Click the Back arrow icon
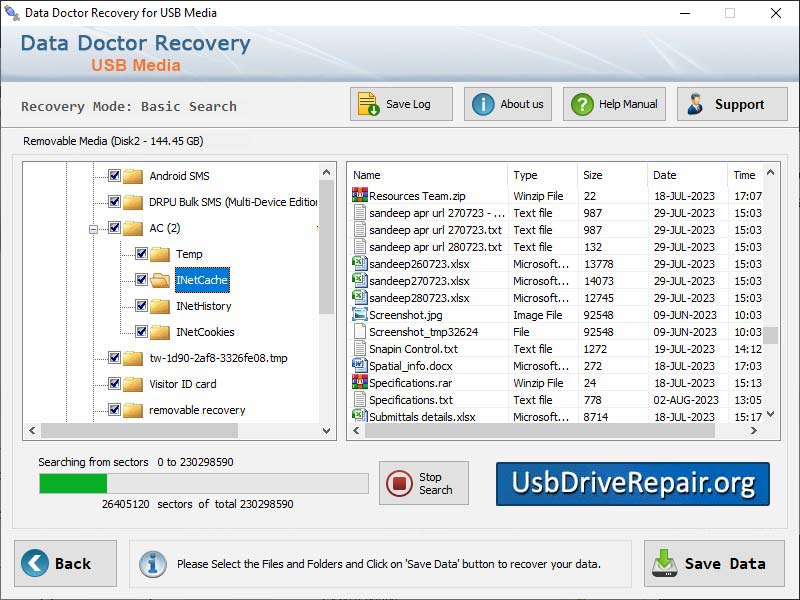Image resolution: width=800 pixels, height=600 pixels. tap(34, 563)
